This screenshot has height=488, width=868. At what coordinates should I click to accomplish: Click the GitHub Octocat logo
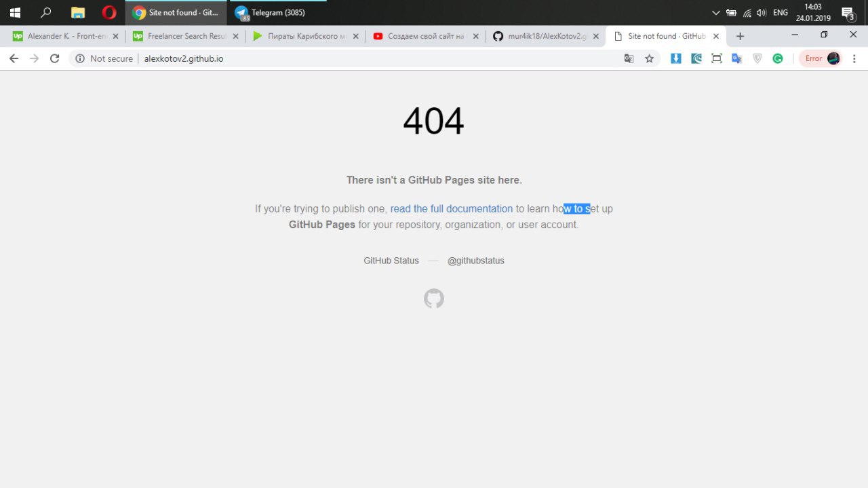click(434, 299)
